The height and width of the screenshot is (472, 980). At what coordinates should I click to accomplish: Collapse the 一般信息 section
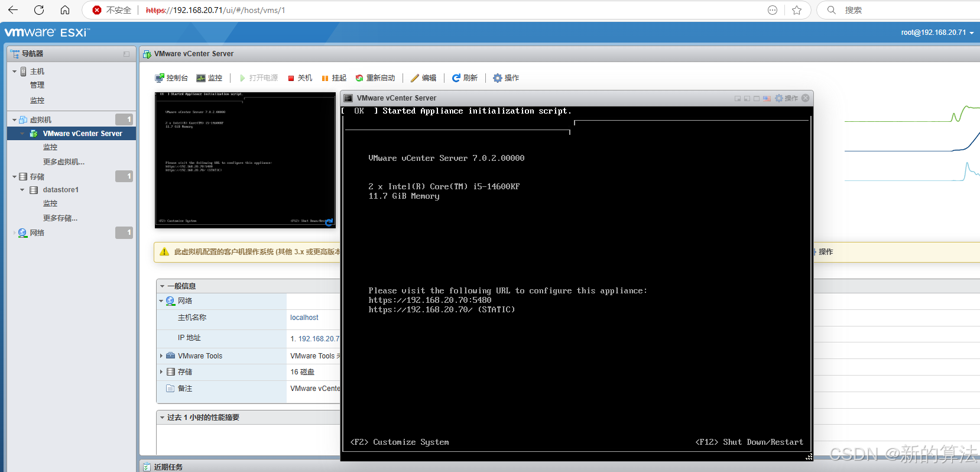(x=163, y=286)
